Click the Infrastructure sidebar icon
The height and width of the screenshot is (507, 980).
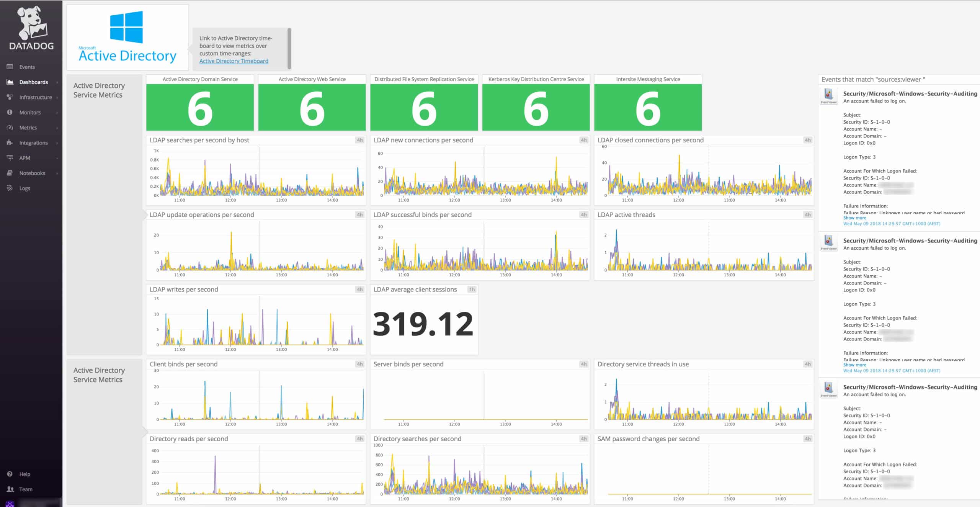coord(10,97)
